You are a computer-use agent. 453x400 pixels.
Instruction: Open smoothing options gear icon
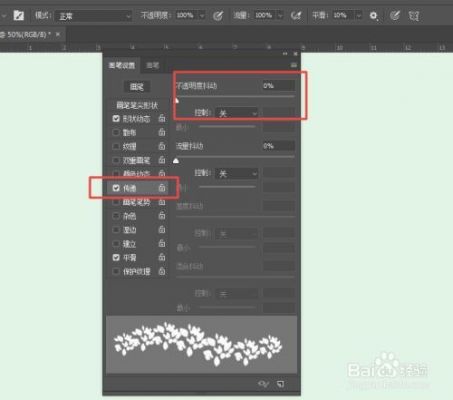(374, 16)
